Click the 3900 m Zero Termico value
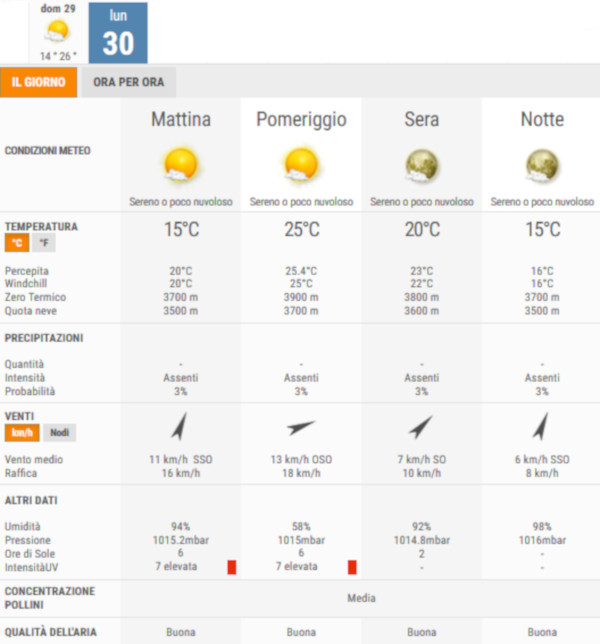 (x=301, y=297)
